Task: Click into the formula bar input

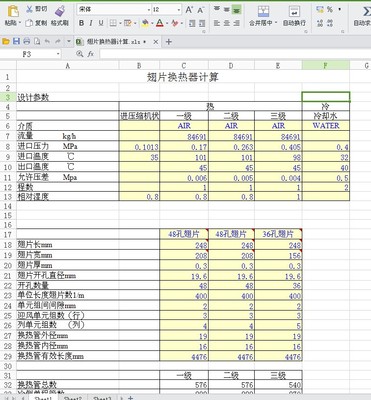Action: pyautogui.click(x=235, y=54)
